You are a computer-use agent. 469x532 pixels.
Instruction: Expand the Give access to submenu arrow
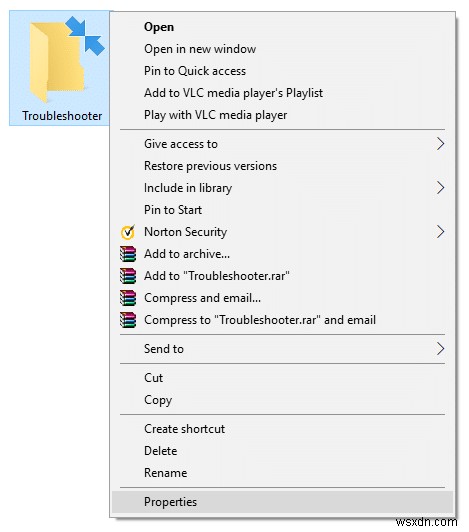(x=440, y=144)
